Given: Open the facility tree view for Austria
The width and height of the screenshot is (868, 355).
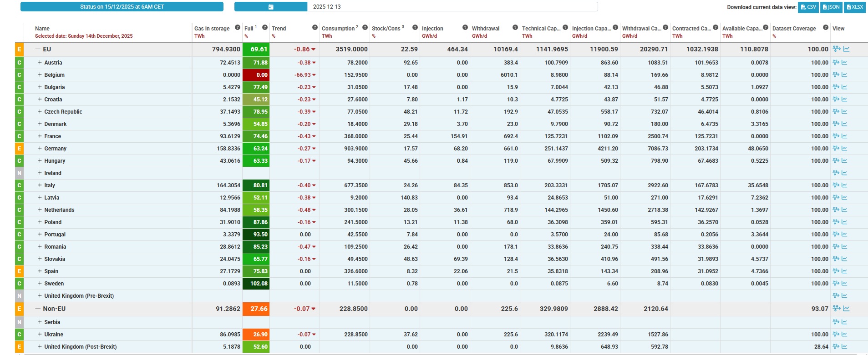Looking at the screenshot, I should tap(836, 62).
